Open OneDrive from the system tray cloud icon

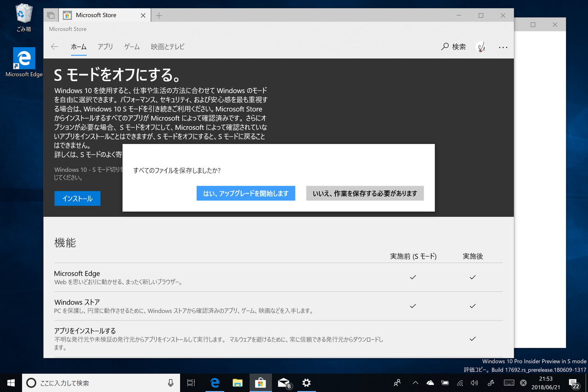(x=430, y=382)
